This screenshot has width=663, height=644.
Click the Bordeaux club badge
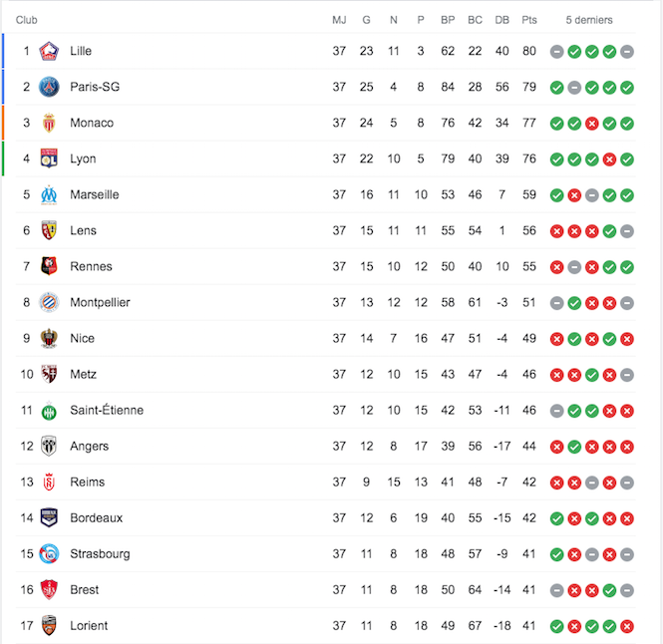tap(49, 518)
